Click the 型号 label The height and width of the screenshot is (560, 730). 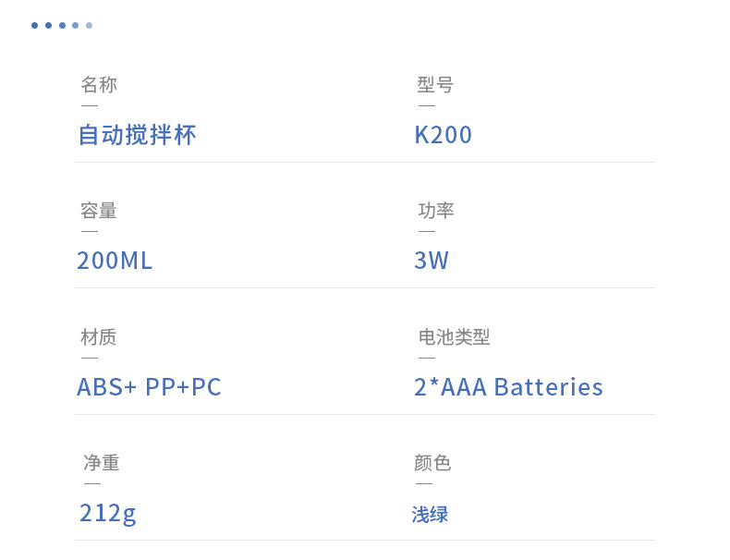(x=435, y=85)
